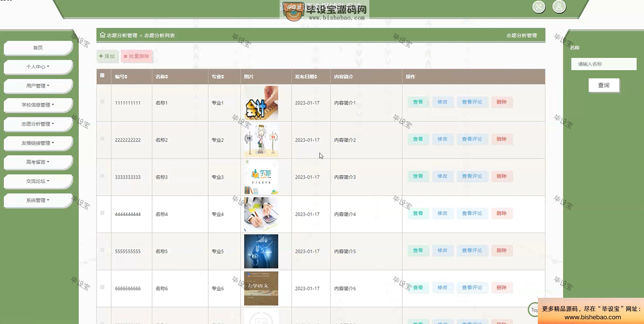Screen dimensions: 644x324
Task: Go to 首页 in the sidebar
Action: pos(38,47)
